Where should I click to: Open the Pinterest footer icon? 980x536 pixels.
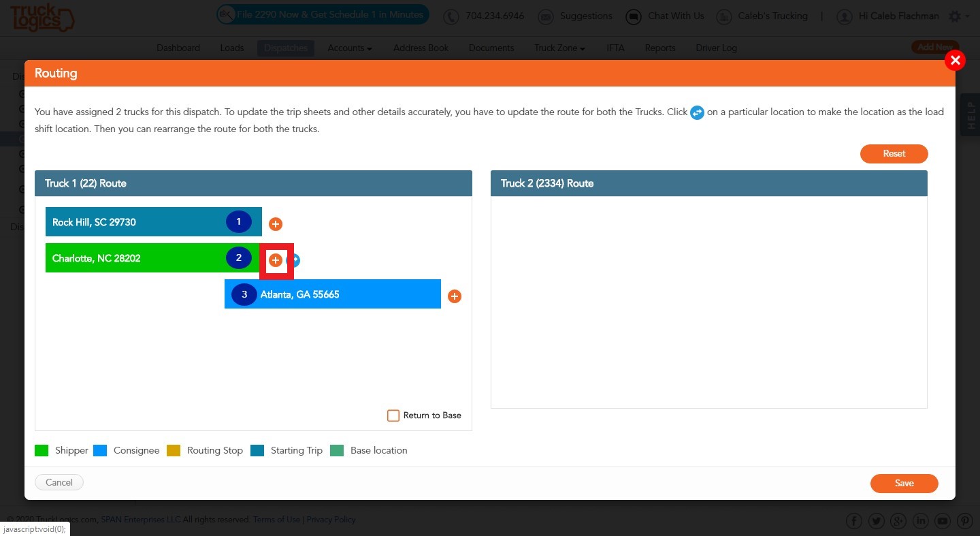(x=964, y=521)
